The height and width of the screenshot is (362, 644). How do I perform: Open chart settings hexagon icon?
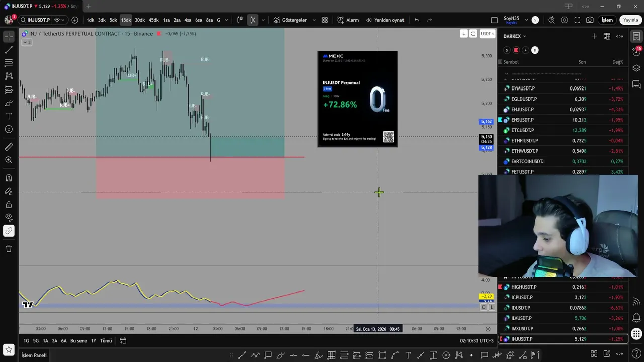point(565,20)
